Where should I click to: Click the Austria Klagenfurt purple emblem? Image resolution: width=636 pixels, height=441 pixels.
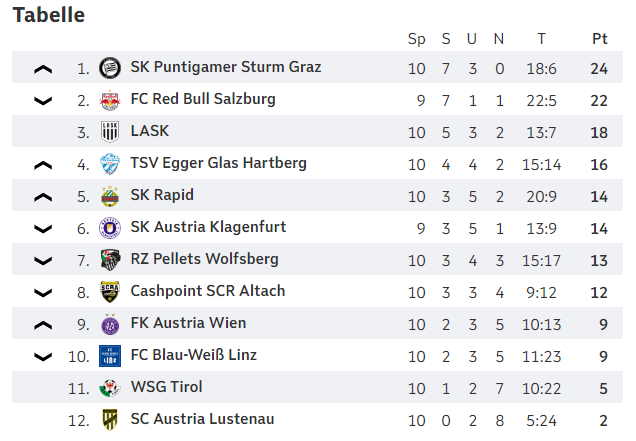(x=110, y=228)
